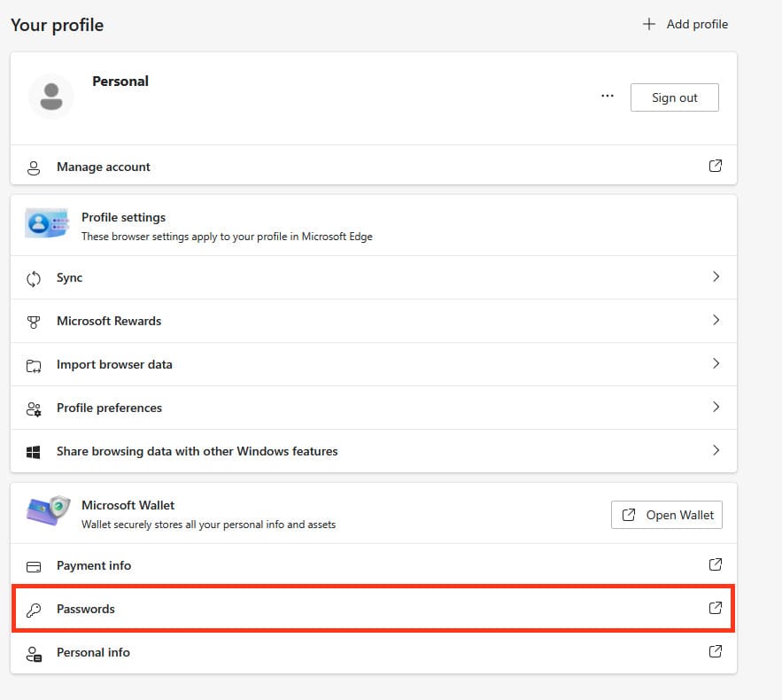Open the three-dot more options menu
782x700 pixels.
[x=607, y=97]
